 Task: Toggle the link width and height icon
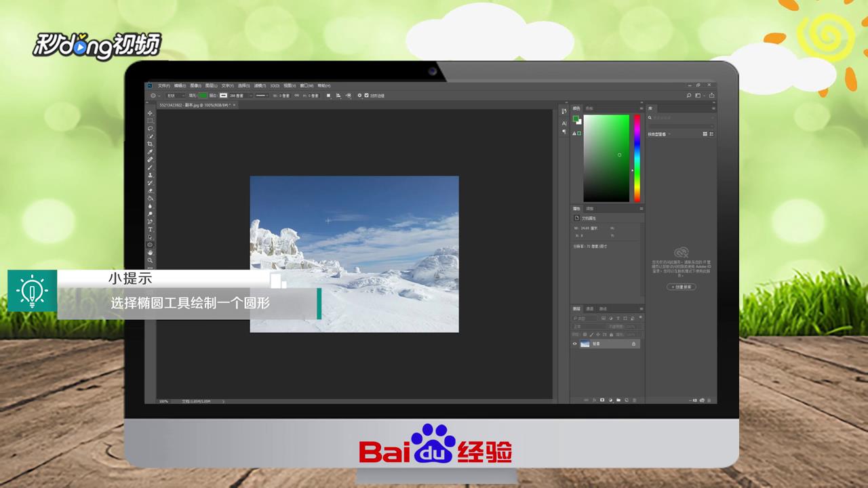tap(296, 96)
